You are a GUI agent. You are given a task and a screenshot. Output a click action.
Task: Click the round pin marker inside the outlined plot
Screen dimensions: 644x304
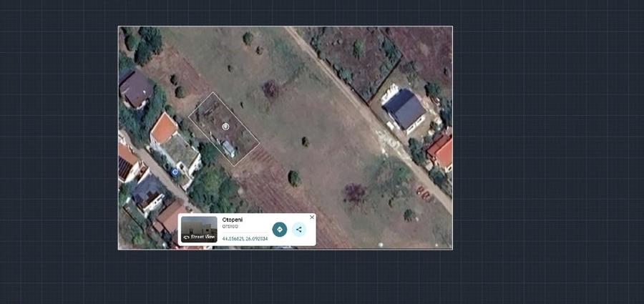(x=225, y=127)
